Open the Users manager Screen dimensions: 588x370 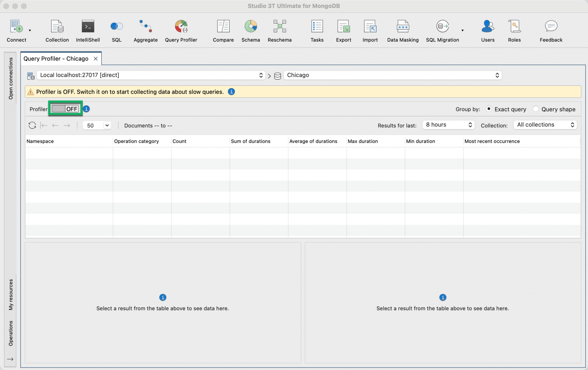click(487, 30)
